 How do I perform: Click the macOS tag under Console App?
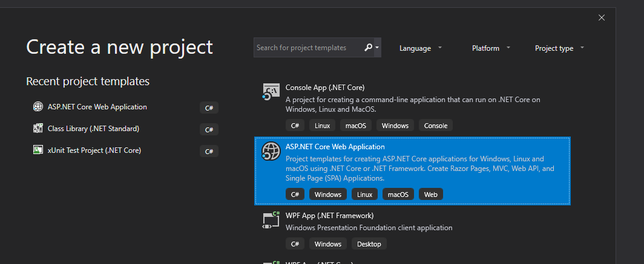tap(356, 126)
